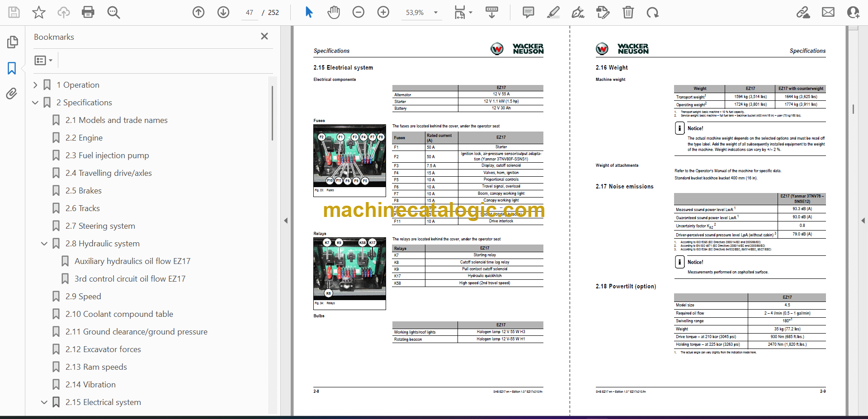
Task: Collapse the left navigation pane arrow
Action: tap(286, 221)
